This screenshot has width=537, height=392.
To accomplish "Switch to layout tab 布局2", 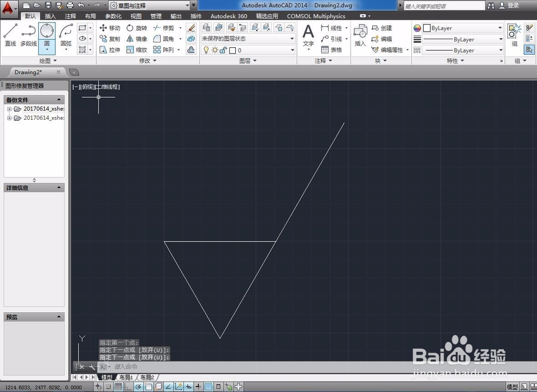I will (147, 378).
